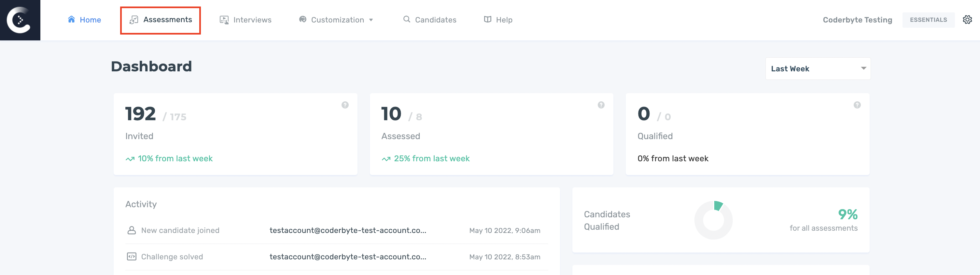This screenshot has width=980, height=275.
Task: Click the "/ 8" previous assessed value
Action: click(415, 117)
